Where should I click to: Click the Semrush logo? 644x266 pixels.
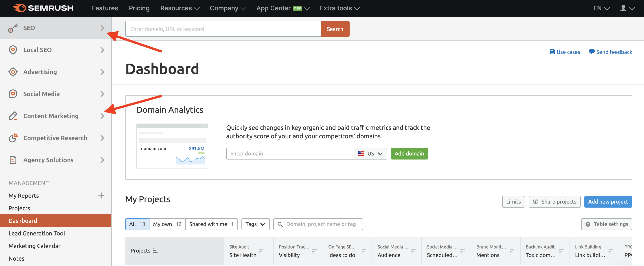click(x=43, y=8)
